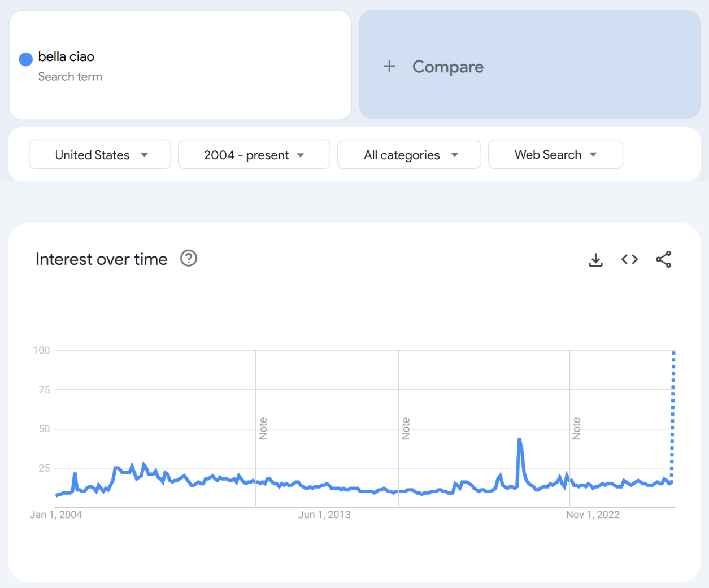Click the plus icon beside Compare
This screenshot has height=588, width=709.
point(389,67)
